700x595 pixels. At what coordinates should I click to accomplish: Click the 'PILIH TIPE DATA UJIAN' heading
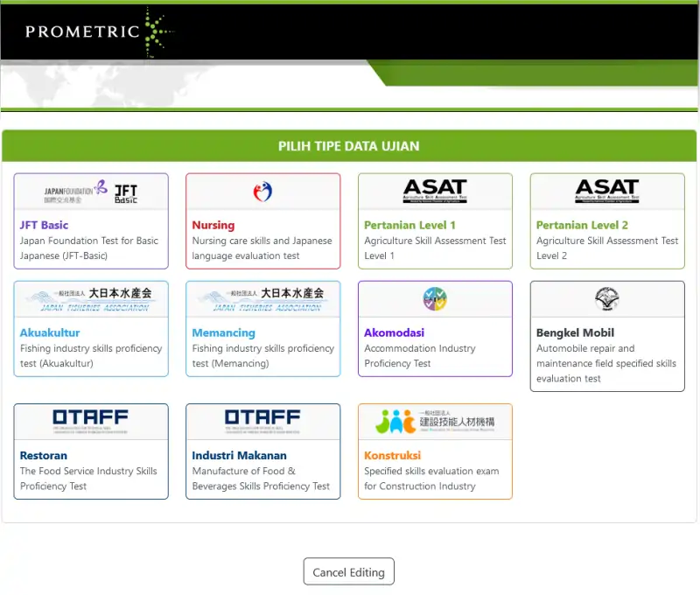pyautogui.click(x=348, y=146)
